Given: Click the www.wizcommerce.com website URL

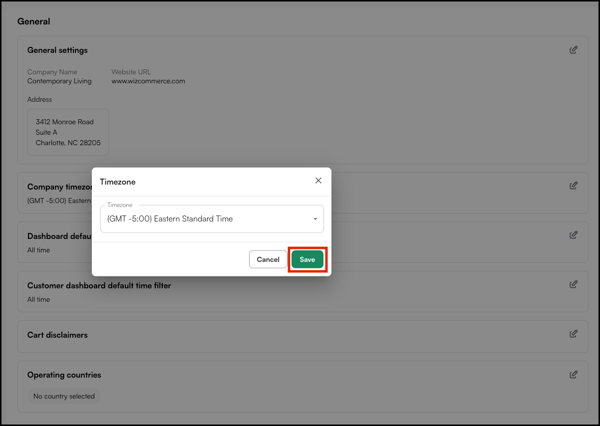Looking at the screenshot, I should point(148,81).
